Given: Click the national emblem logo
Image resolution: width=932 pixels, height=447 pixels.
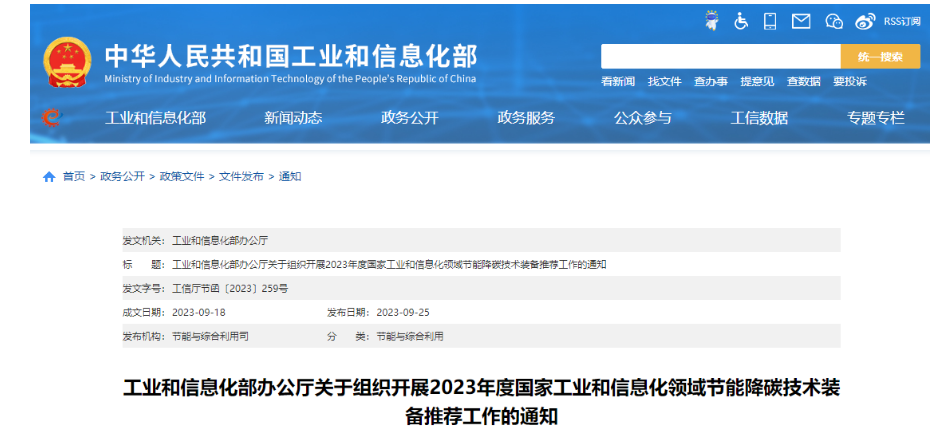Looking at the screenshot, I should pos(67,62).
